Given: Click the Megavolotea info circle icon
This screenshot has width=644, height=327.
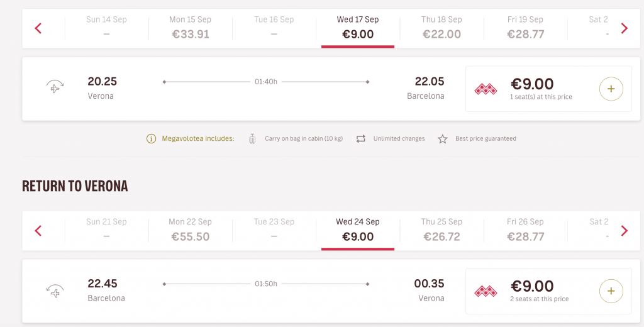Looking at the screenshot, I should tap(151, 139).
